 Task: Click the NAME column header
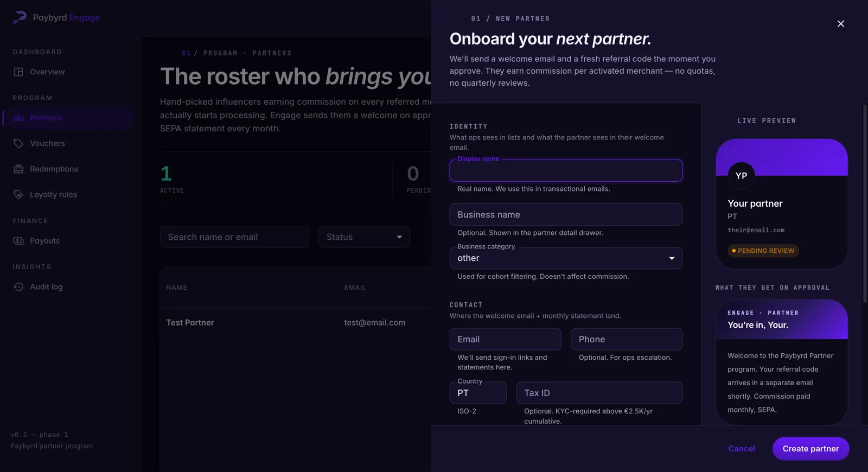click(x=176, y=288)
